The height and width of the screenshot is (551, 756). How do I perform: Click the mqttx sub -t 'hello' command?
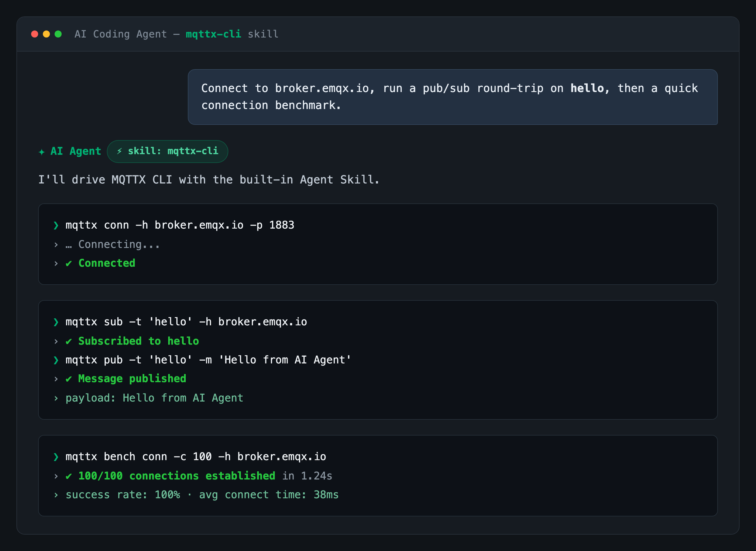tap(186, 322)
